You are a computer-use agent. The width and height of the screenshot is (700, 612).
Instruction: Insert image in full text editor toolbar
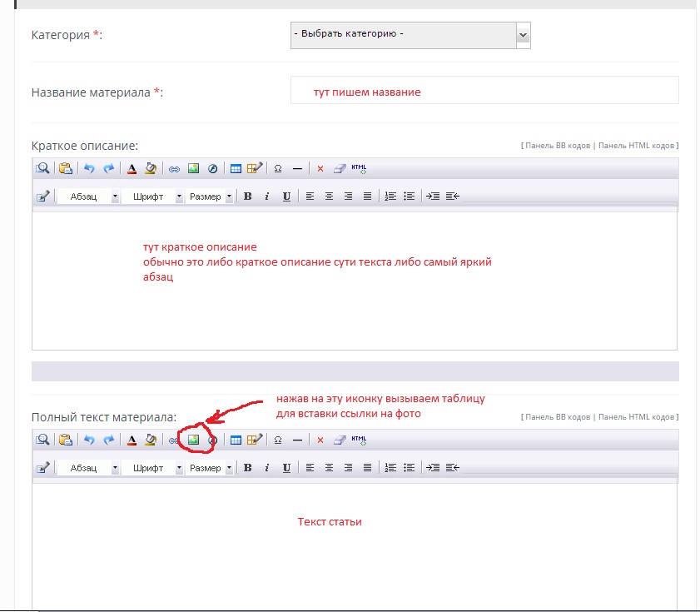click(193, 440)
